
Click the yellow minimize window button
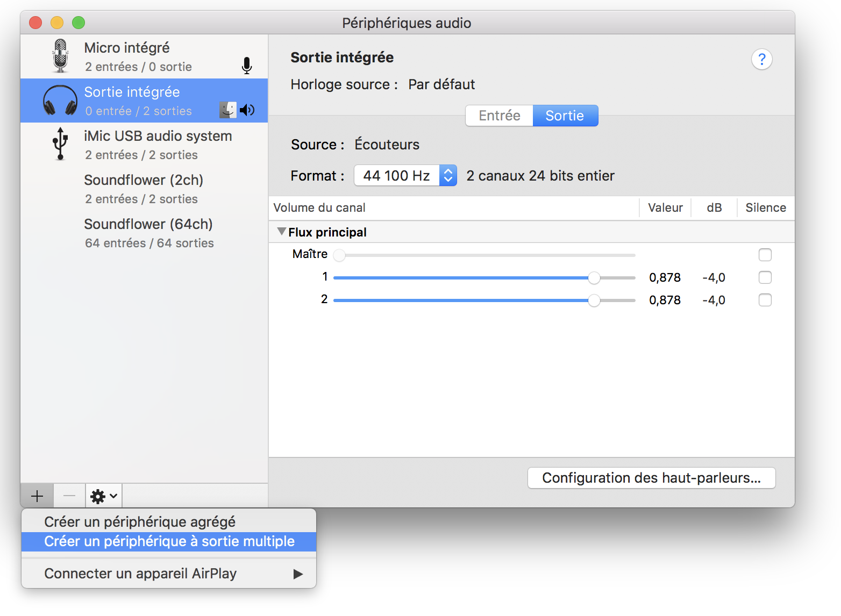point(57,23)
